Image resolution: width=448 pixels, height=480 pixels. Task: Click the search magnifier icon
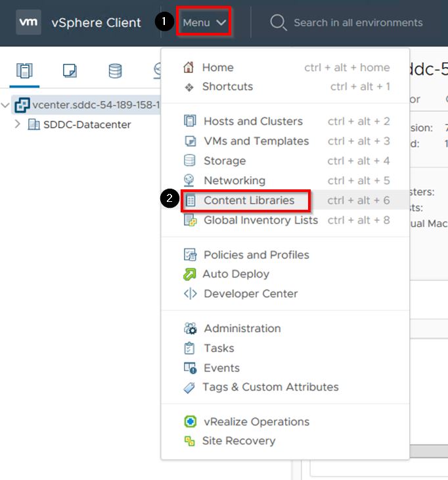pos(279,22)
